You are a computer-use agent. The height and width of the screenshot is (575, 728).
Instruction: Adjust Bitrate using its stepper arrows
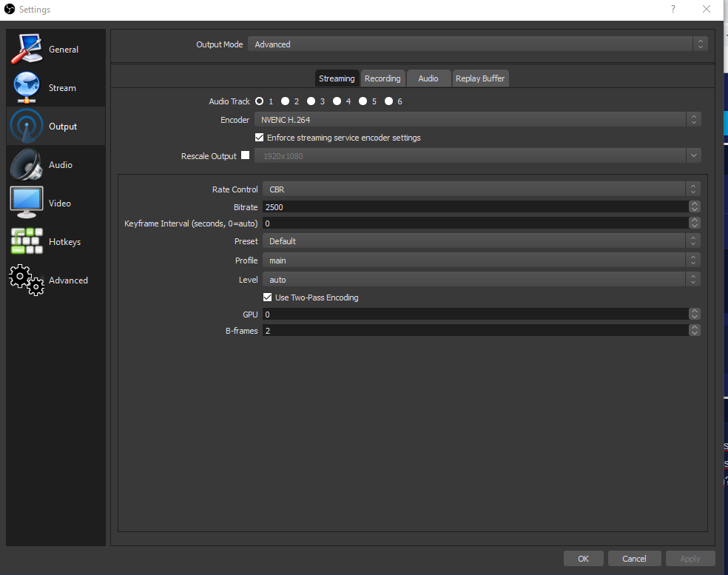[x=695, y=207]
